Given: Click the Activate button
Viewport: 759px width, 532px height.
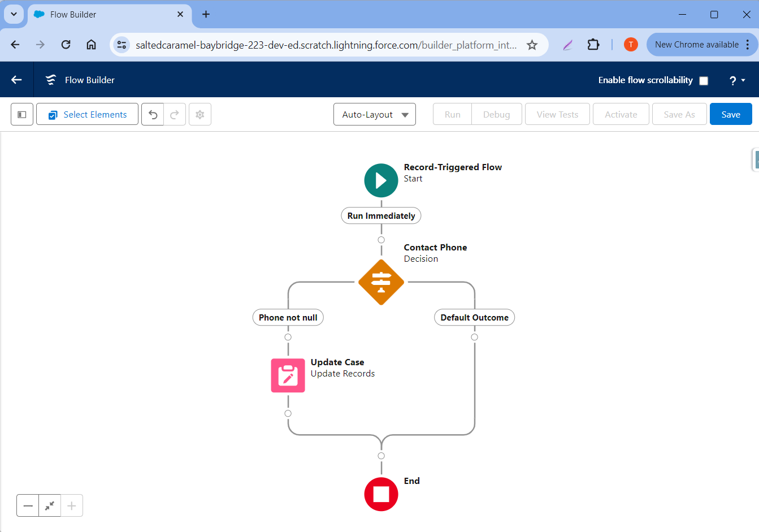Looking at the screenshot, I should pyautogui.click(x=621, y=114).
